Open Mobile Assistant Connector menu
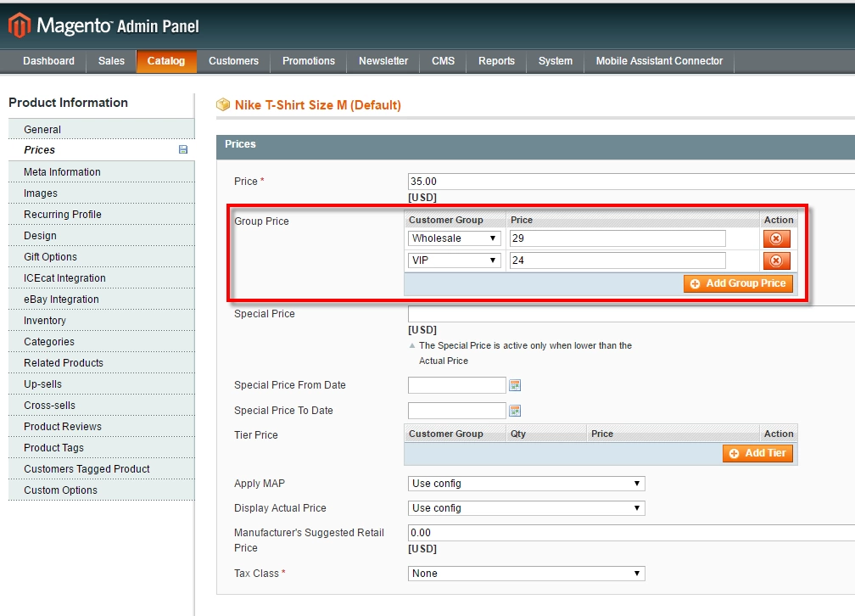Viewport: 855px width, 616px height. (x=659, y=61)
